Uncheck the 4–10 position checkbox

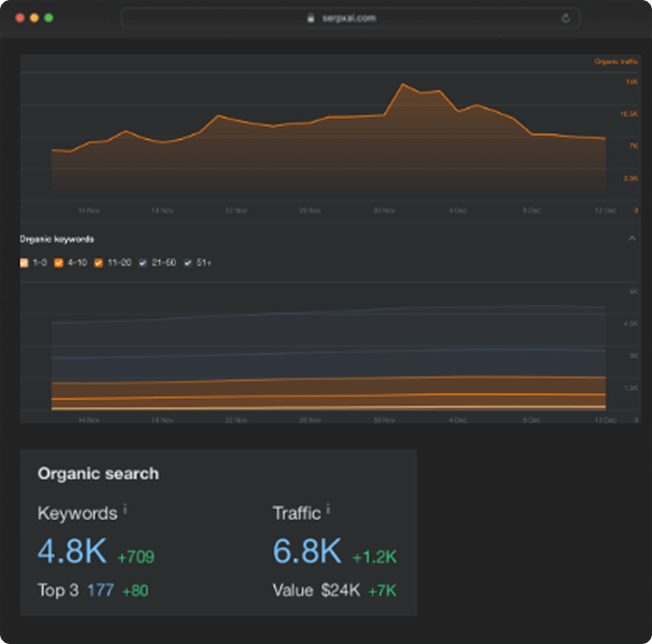pyautogui.click(x=59, y=262)
